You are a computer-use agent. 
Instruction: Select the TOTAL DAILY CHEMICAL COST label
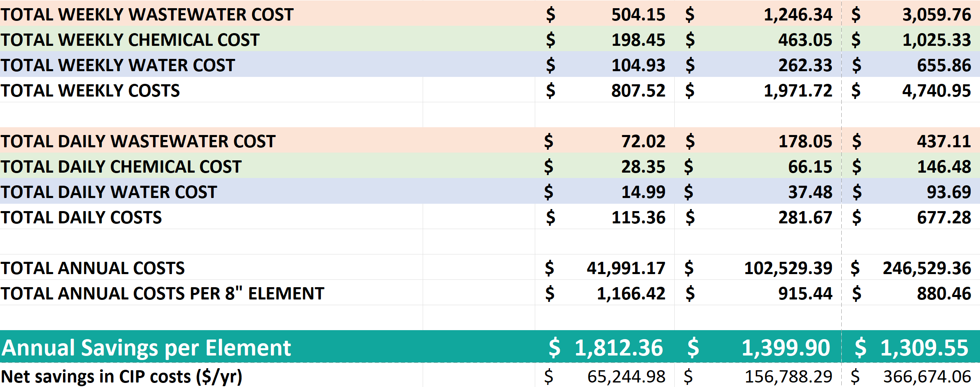click(x=121, y=166)
